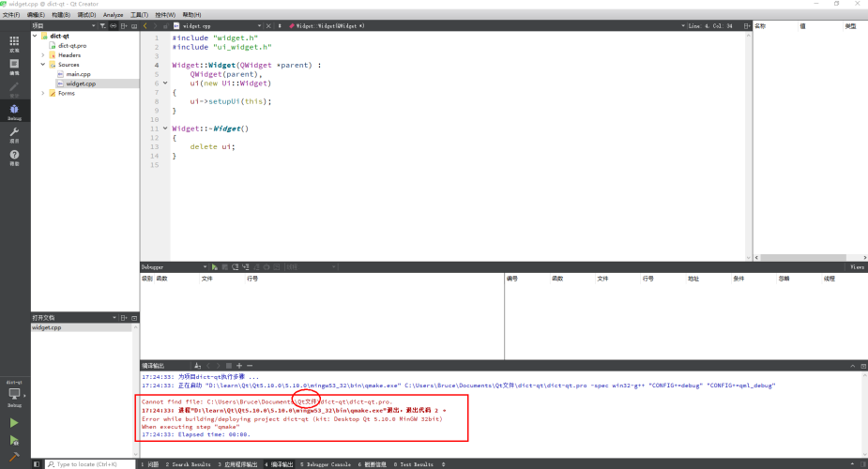Toggle the left sidebar visibility button
This screenshot has width=868, height=469.
[37, 463]
